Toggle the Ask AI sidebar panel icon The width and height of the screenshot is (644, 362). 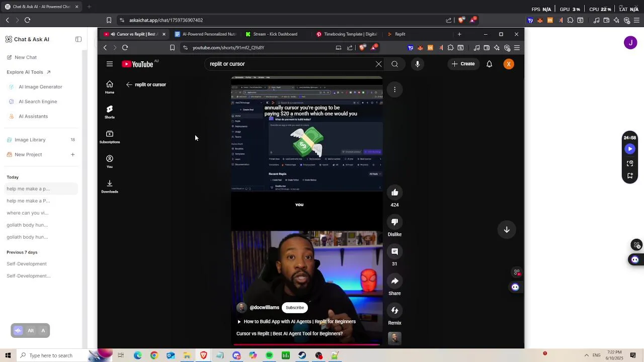(x=78, y=39)
